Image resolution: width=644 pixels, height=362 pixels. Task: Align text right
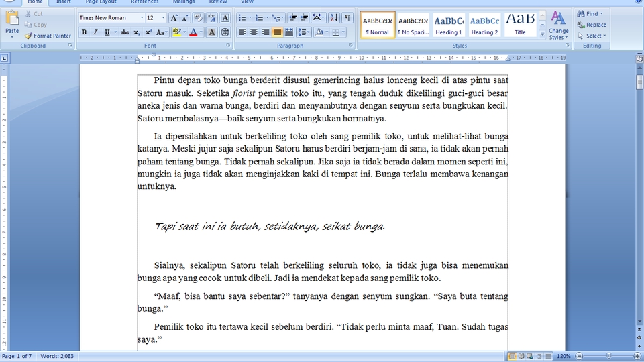266,32
